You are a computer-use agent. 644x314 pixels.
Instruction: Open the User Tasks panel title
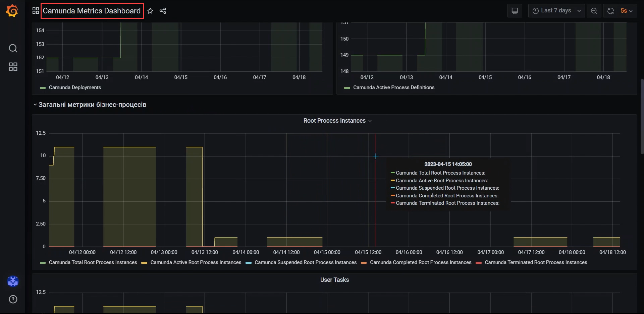point(334,280)
